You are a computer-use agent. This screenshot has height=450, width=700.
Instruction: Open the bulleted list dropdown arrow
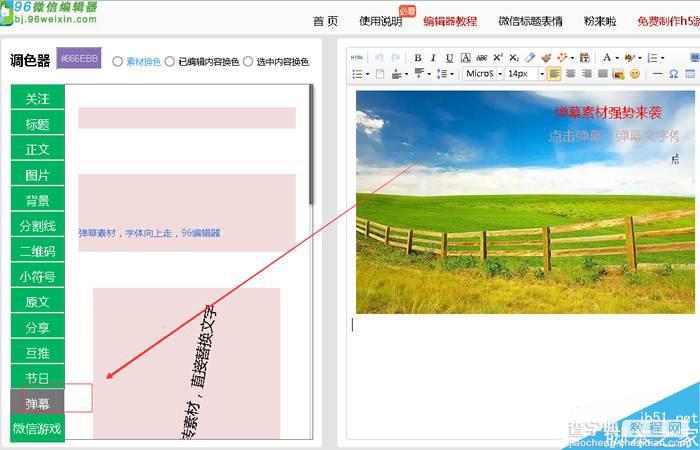tap(367, 74)
